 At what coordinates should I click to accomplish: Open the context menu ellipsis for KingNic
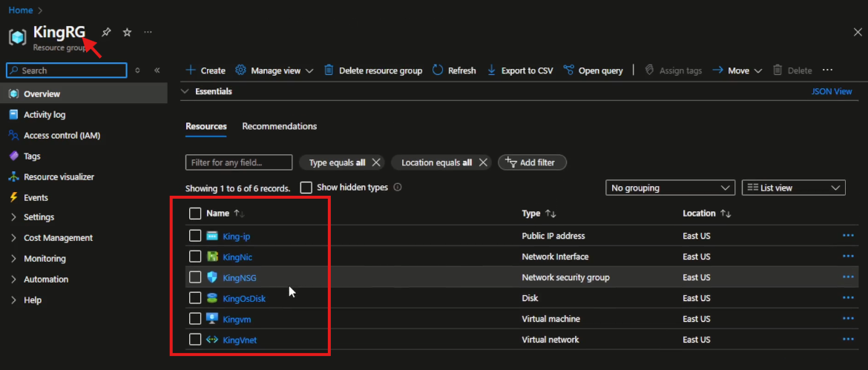click(x=848, y=256)
